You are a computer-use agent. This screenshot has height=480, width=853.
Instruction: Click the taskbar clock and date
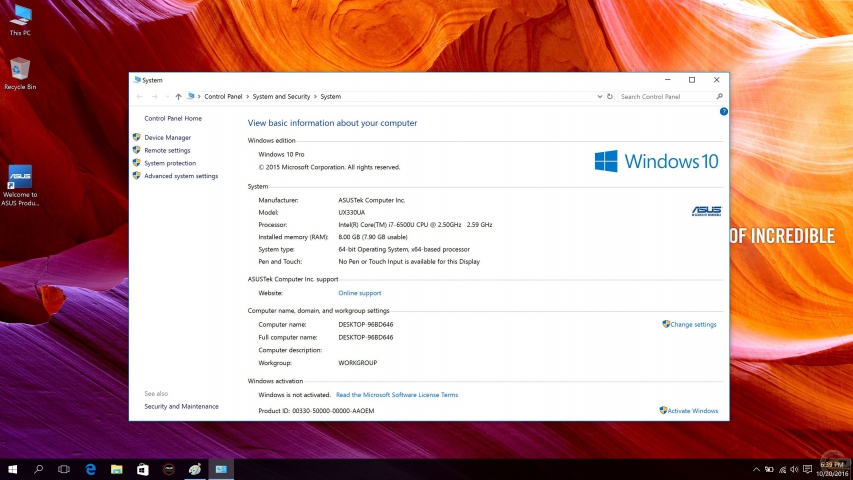tap(832, 469)
